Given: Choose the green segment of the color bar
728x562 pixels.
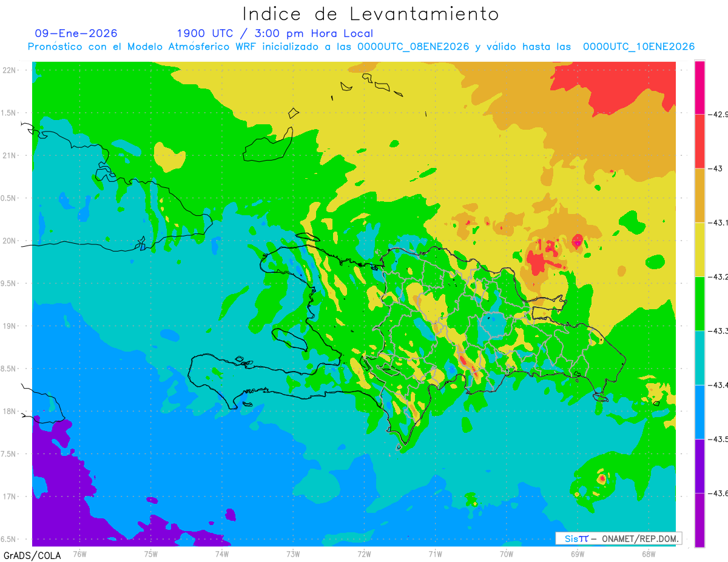Looking at the screenshot, I should tap(699, 303).
